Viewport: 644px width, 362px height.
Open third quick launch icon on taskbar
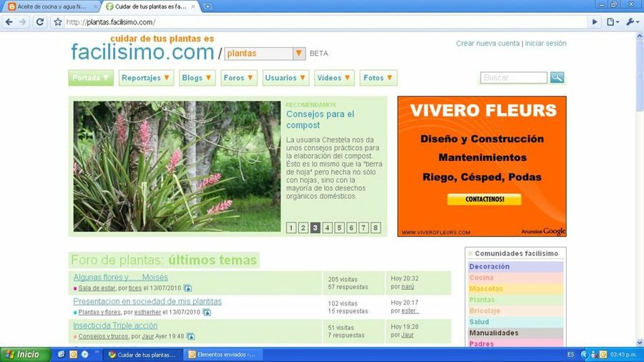(84, 354)
